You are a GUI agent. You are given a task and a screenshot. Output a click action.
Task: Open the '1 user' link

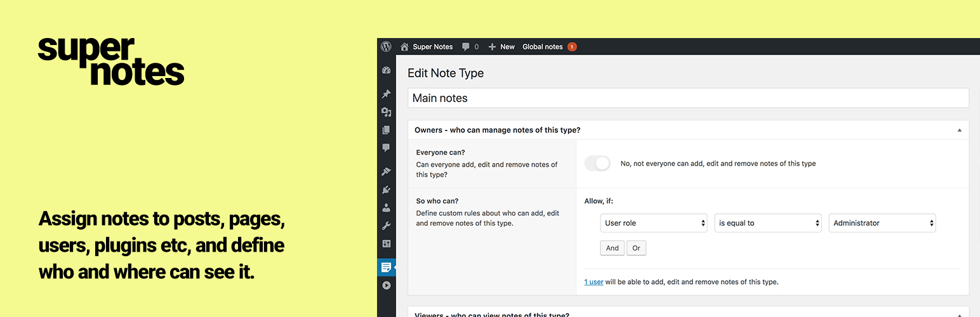coord(594,282)
